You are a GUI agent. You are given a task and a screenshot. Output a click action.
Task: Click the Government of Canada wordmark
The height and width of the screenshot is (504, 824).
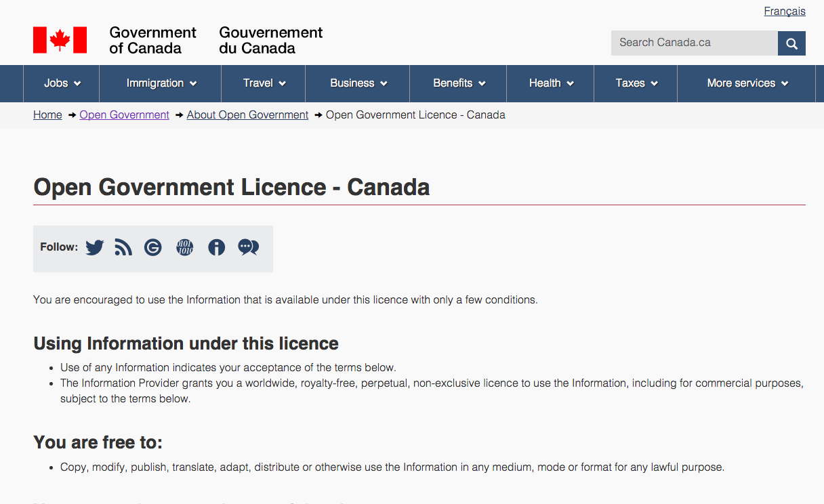coord(152,41)
